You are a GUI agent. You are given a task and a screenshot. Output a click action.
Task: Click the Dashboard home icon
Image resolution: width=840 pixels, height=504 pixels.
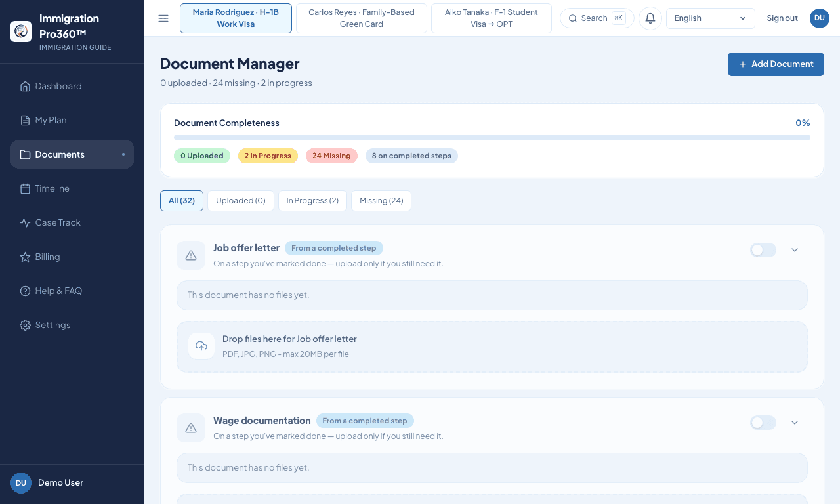click(x=25, y=86)
